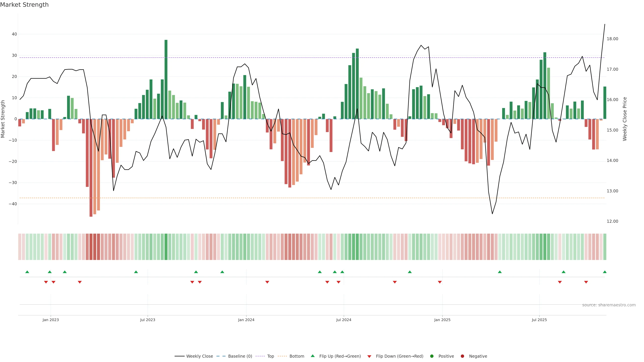The height and width of the screenshot is (362, 644).
Task: Click the first green flip-up triangle marker
Action: click(27, 272)
